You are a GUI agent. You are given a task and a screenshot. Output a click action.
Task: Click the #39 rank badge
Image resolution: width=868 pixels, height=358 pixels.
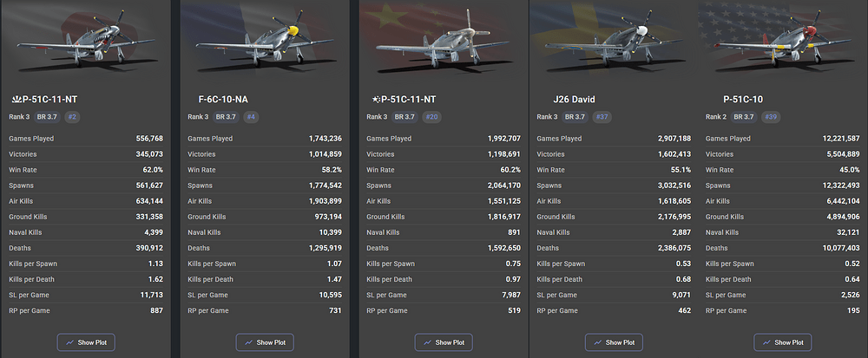(771, 117)
